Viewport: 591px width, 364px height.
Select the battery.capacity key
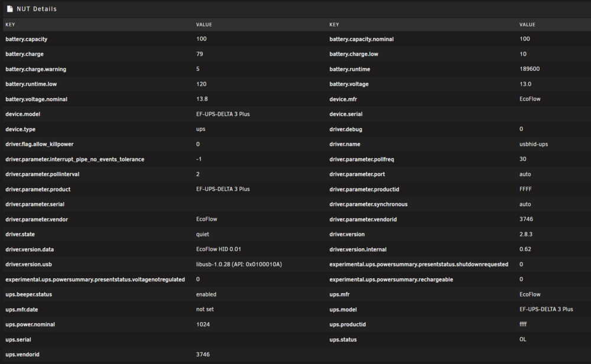27,39
